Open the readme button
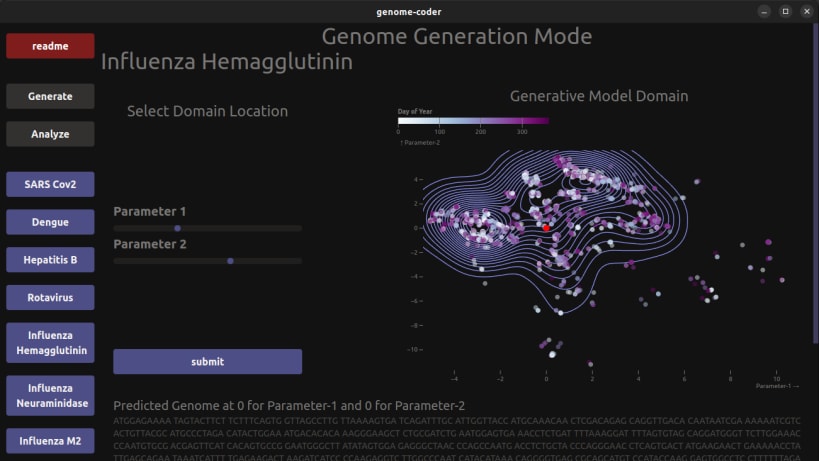819x461 pixels. [50, 46]
